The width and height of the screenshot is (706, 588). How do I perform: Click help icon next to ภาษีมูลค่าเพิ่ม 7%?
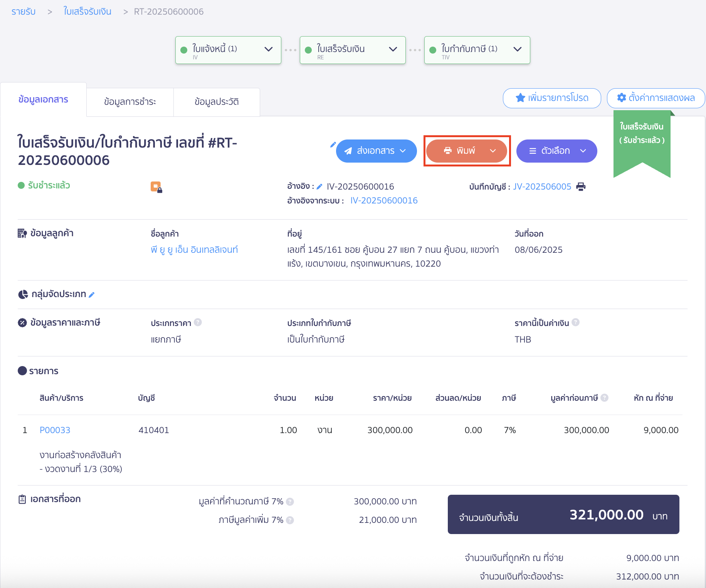point(290,520)
